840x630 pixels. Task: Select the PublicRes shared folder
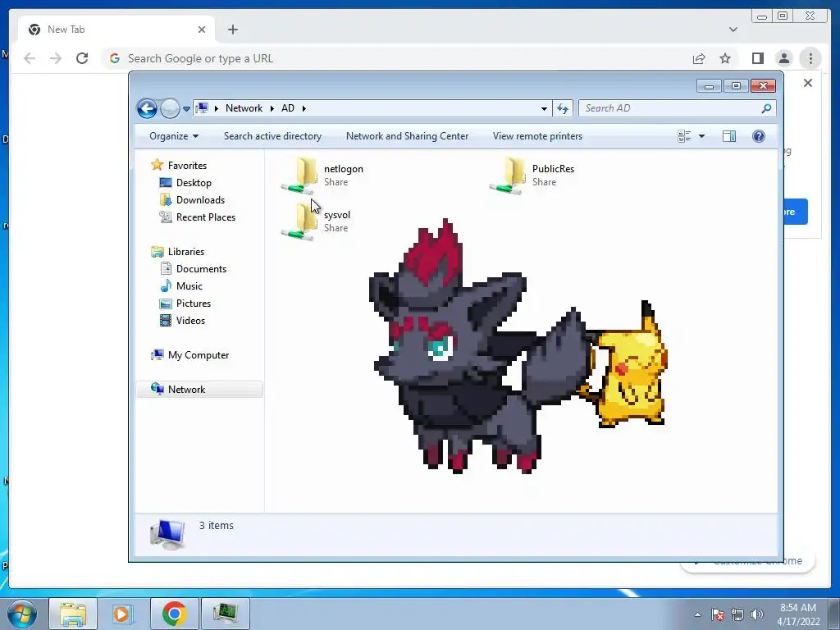coord(532,175)
